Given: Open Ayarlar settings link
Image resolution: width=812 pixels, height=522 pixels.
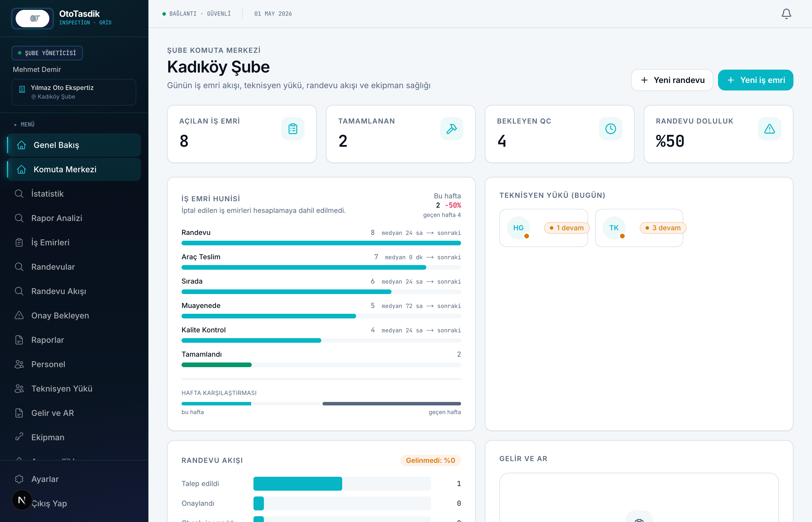Looking at the screenshot, I should [74, 479].
